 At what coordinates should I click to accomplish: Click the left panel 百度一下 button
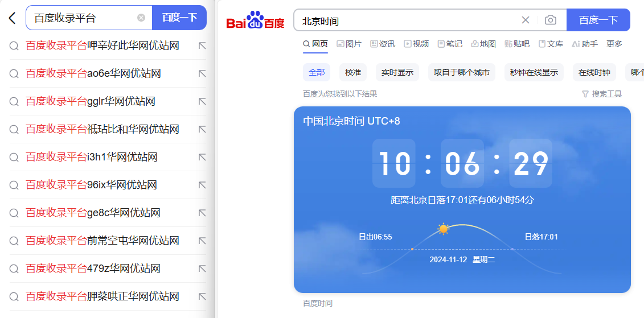point(179,18)
